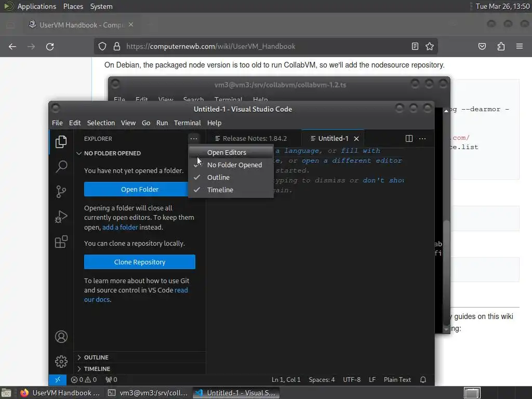Open the Explorer view in VS Code activity bar
The image size is (532, 399).
(61, 142)
